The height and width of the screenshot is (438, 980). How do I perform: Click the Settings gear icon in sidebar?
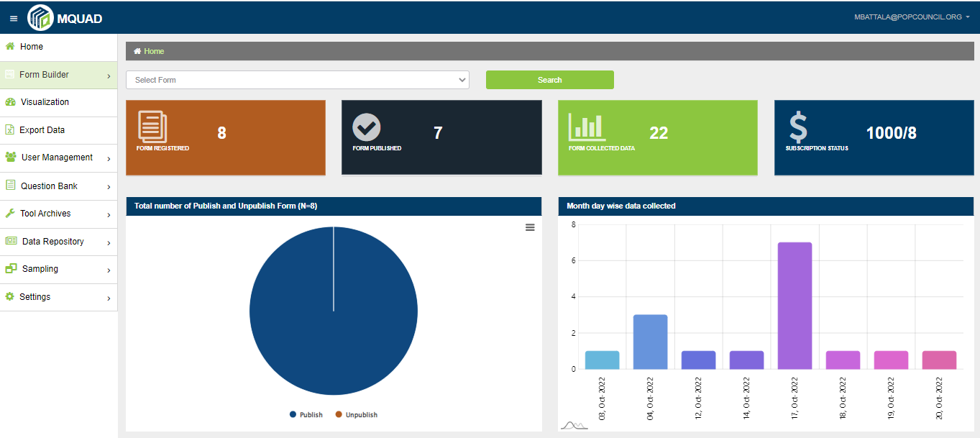10,297
